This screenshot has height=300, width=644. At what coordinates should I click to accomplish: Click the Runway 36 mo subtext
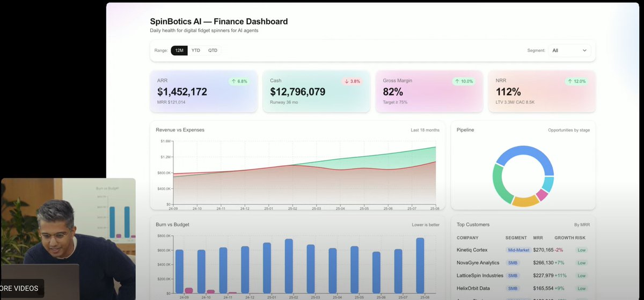(285, 102)
